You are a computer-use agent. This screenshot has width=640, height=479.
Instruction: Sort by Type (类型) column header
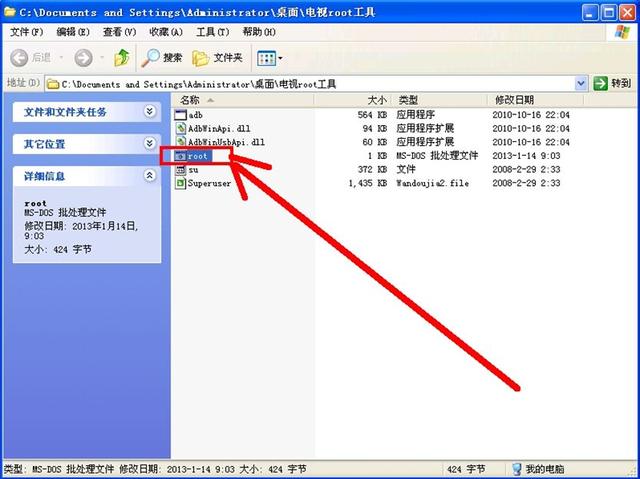coord(439,100)
